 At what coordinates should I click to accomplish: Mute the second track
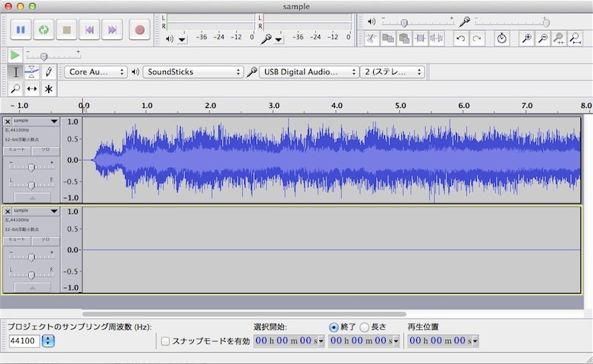point(17,240)
